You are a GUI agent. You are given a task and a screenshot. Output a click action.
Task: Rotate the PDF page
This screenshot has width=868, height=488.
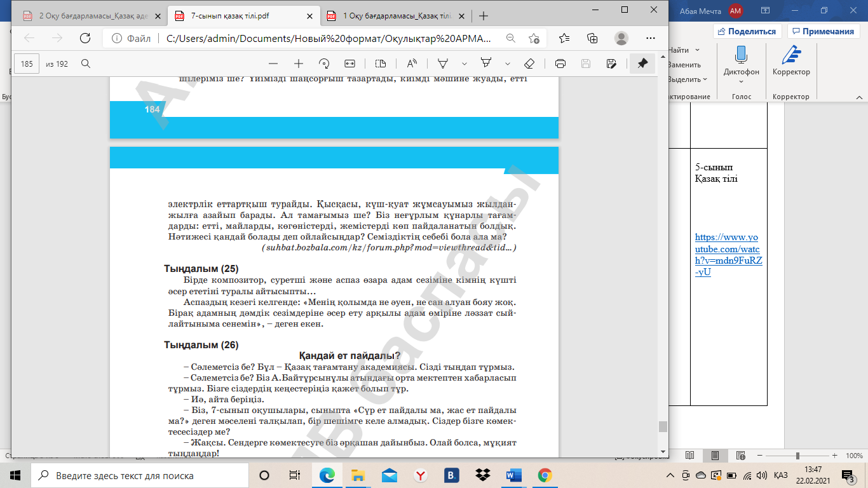pos(324,64)
